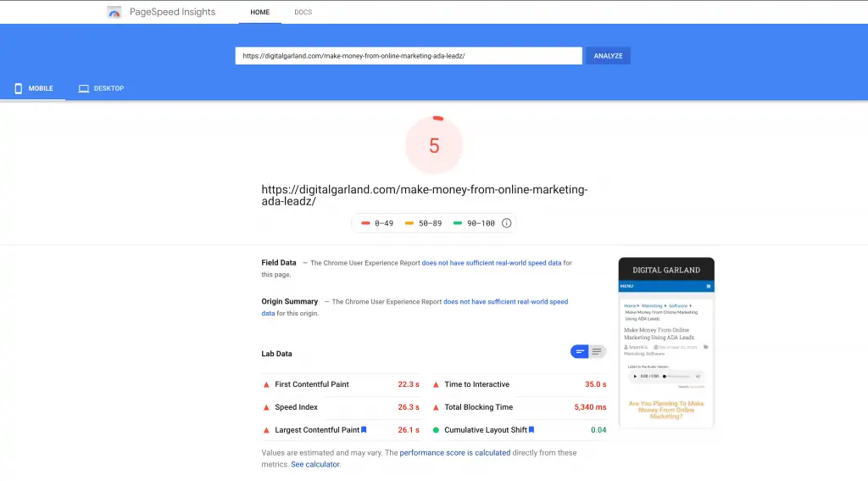This screenshot has height=481, width=868.
Task: Select the expanded Lab Data view toggle
Action: point(597,352)
